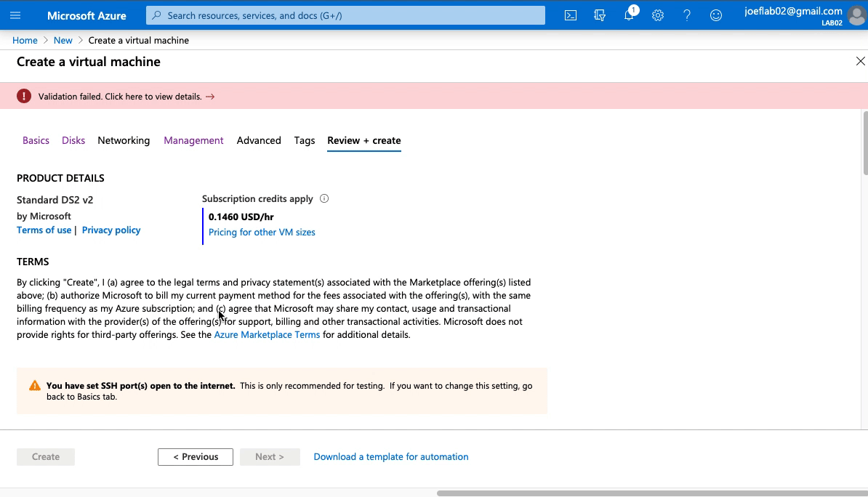Viewport: 868px width, 497px height.
Task: Open the Directory and subscription filter
Action: (x=600, y=15)
